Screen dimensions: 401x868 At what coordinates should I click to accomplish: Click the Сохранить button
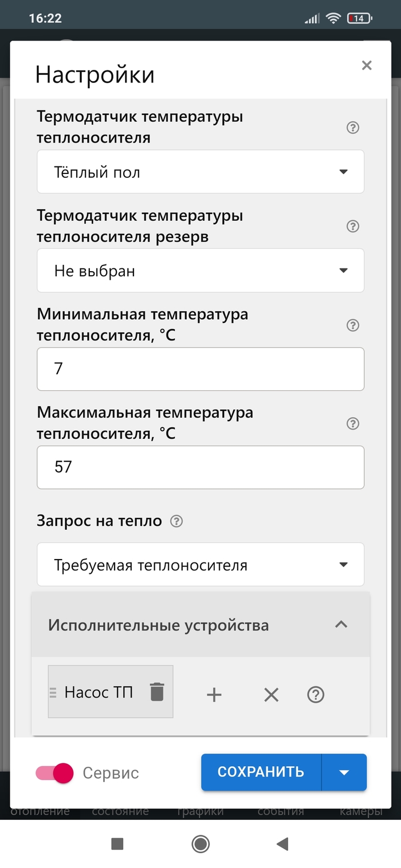(261, 772)
